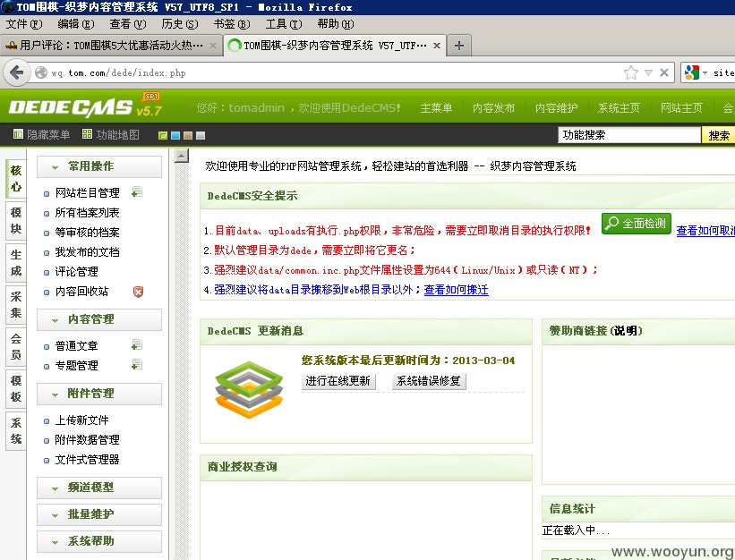
Task: Close the 用户评论 tab
Action: tap(213, 46)
